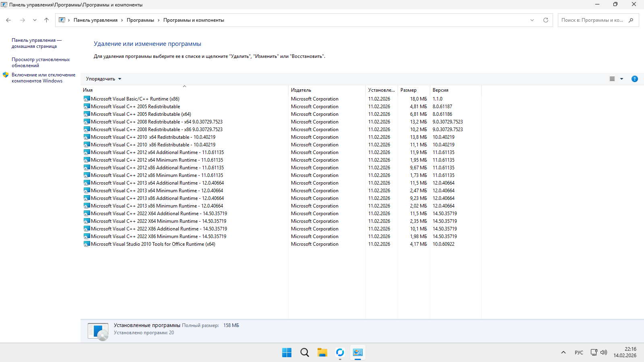Click the view layout icon

tap(612, 79)
